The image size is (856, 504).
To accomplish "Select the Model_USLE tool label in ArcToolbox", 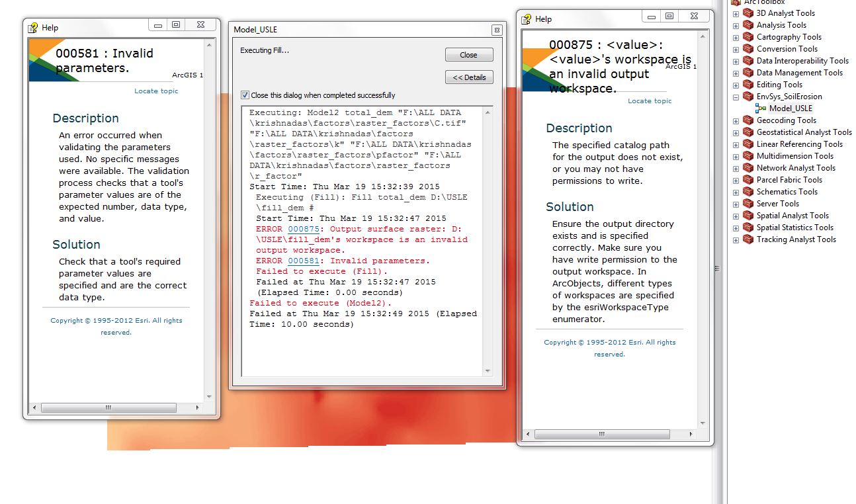I will 791,108.
